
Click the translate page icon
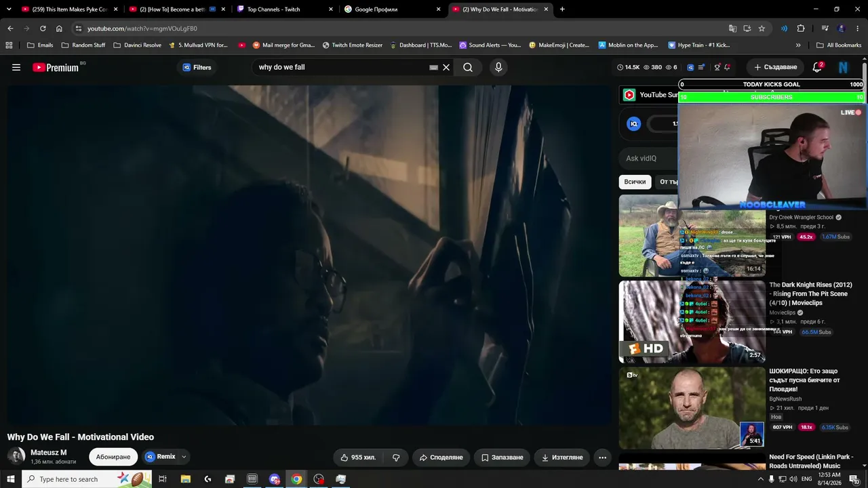[732, 28]
